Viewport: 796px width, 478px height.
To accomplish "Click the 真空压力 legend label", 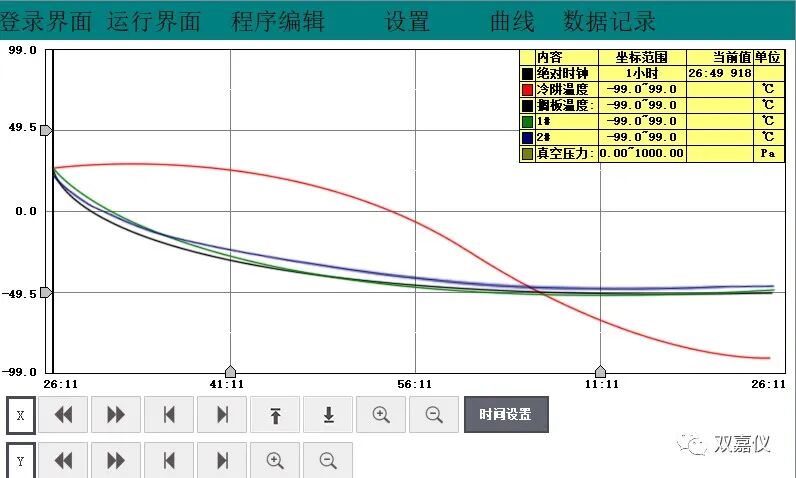I will coord(565,153).
